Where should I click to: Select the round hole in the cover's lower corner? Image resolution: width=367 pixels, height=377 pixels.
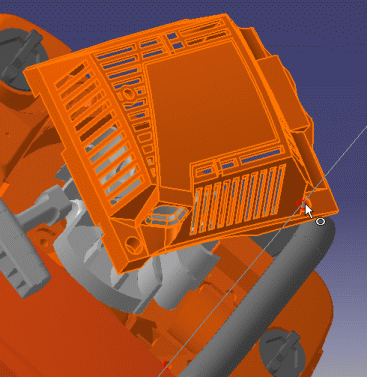click(133, 244)
